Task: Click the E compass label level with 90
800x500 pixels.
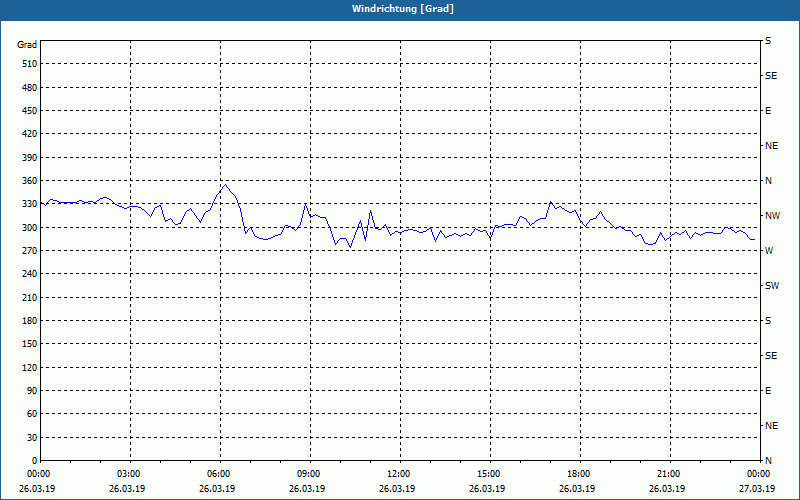Action: [x=768, y=391]
